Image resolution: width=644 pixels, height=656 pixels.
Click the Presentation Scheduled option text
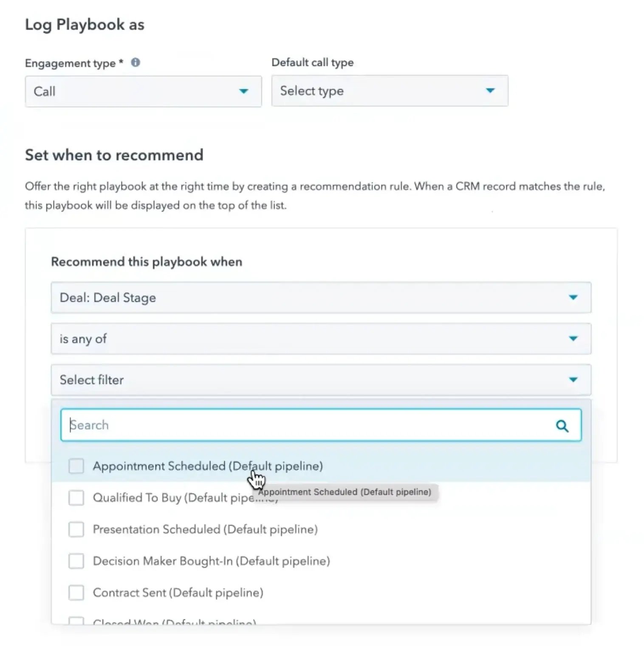pos(205,529)
